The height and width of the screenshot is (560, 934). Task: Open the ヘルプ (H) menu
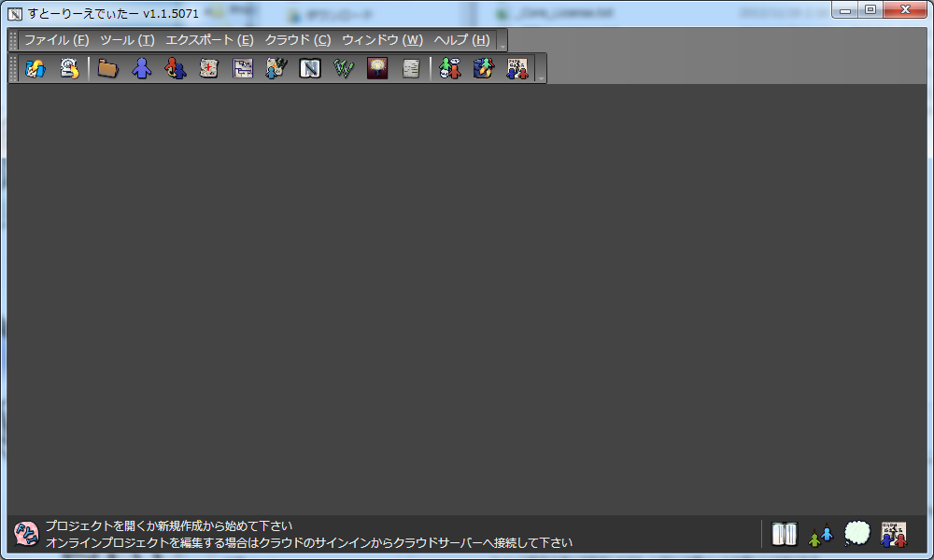click(461, 40)
